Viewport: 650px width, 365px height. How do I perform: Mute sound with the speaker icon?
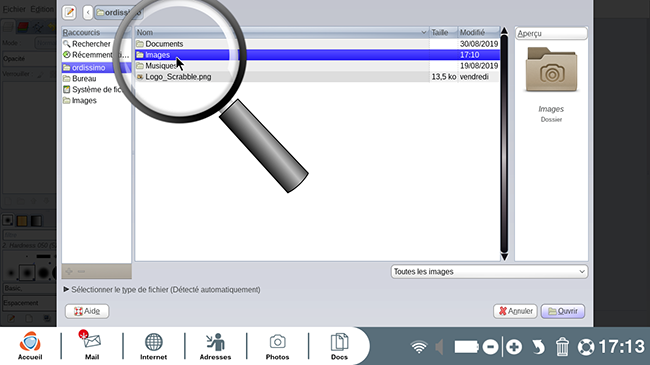click(x=439, y=347)
